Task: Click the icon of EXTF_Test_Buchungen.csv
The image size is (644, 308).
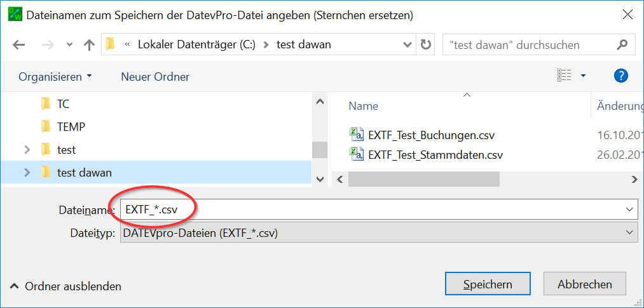Action: [356, 134]
